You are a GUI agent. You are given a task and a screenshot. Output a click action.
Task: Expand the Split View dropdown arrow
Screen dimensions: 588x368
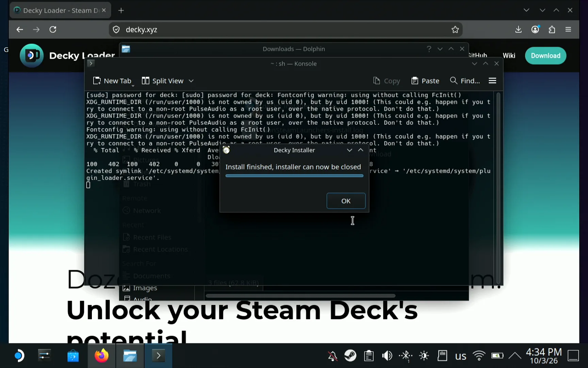coord(191,81)
